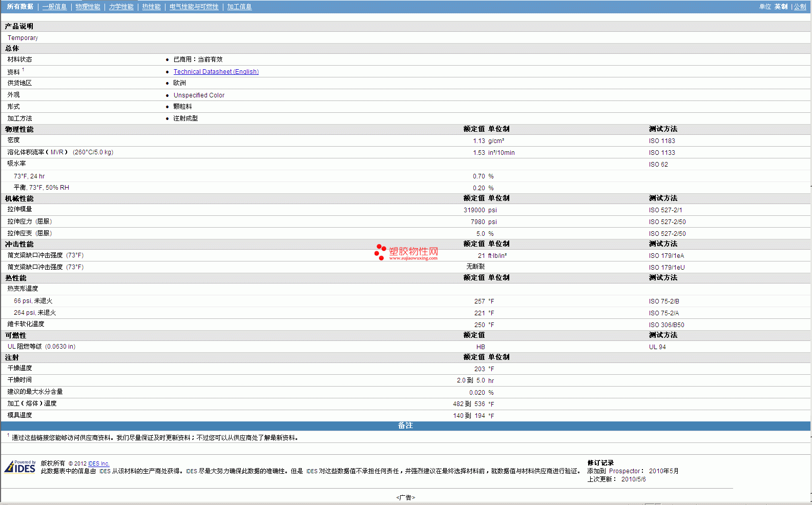Switch to the 一般信息 tab
Viewport: 812px width, 505px height.
coord(54,7)
